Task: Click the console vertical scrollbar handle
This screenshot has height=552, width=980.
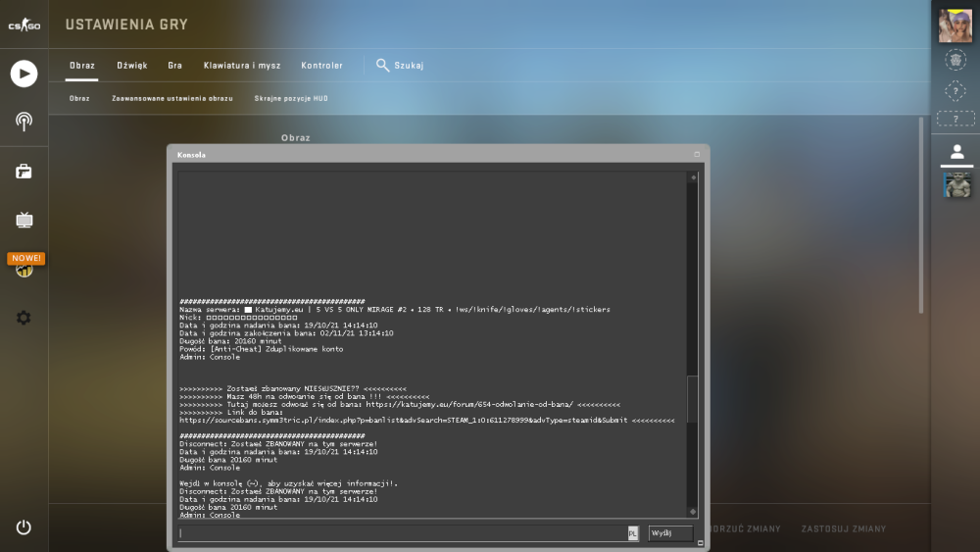Action: click(693, 399)
